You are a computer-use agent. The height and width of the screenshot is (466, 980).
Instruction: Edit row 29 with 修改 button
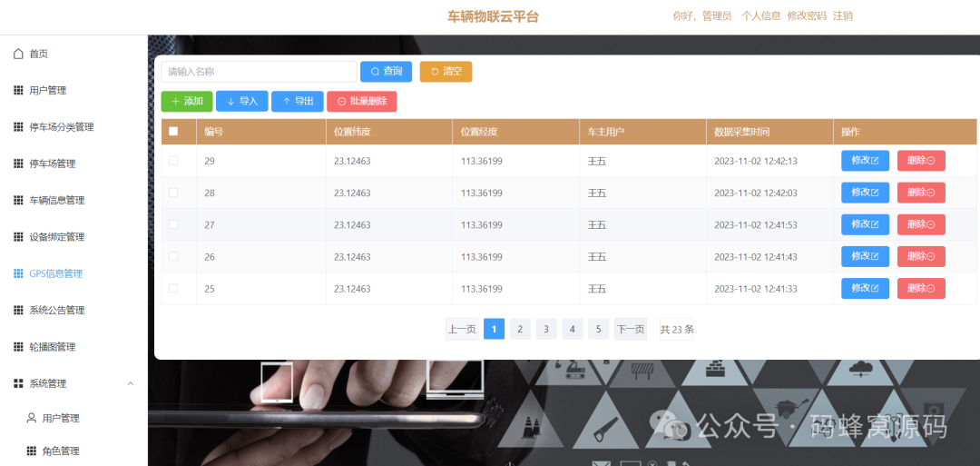click(x=865, y=161)
